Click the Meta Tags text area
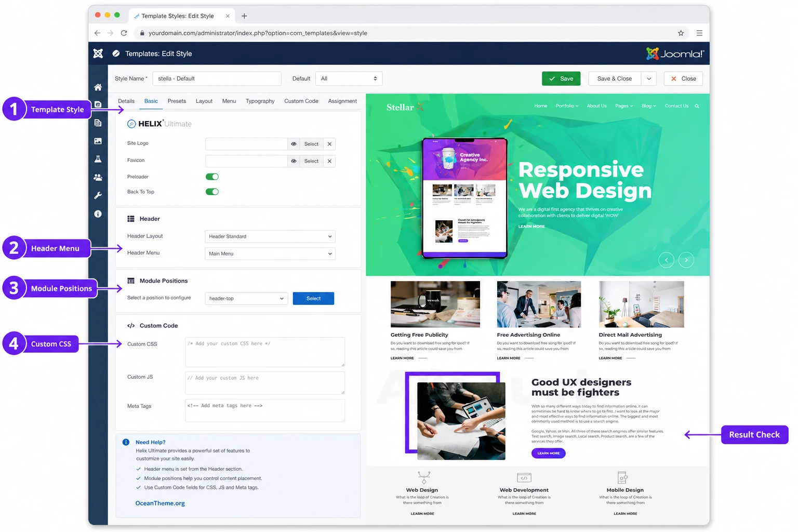Viewport: 798px width, 532px height. (x=265, y=410)
